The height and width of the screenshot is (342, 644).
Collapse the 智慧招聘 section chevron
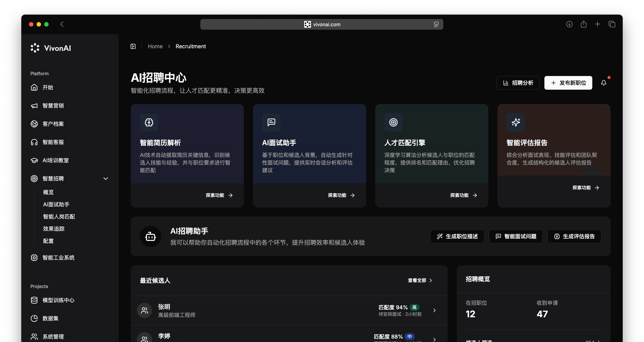pyautogui.click(x=105, y=178)
